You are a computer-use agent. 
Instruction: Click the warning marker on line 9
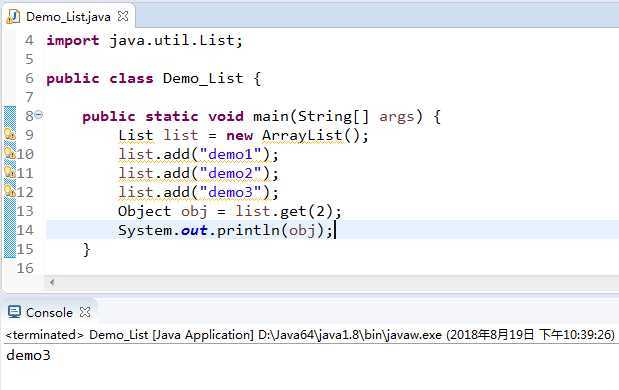coord(10,134)
